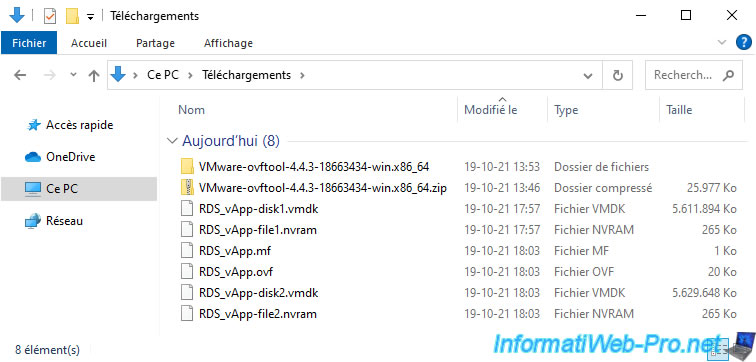This screenshot has width=756, height=362.
Task: Click the 5.629.648 Ko size value
Action: (704, 293)
